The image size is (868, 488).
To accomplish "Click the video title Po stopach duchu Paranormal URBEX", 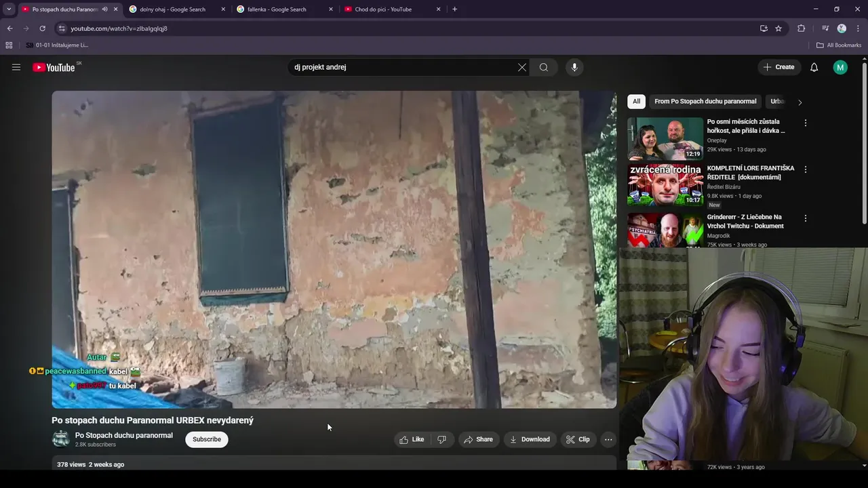I will [153, 420].
